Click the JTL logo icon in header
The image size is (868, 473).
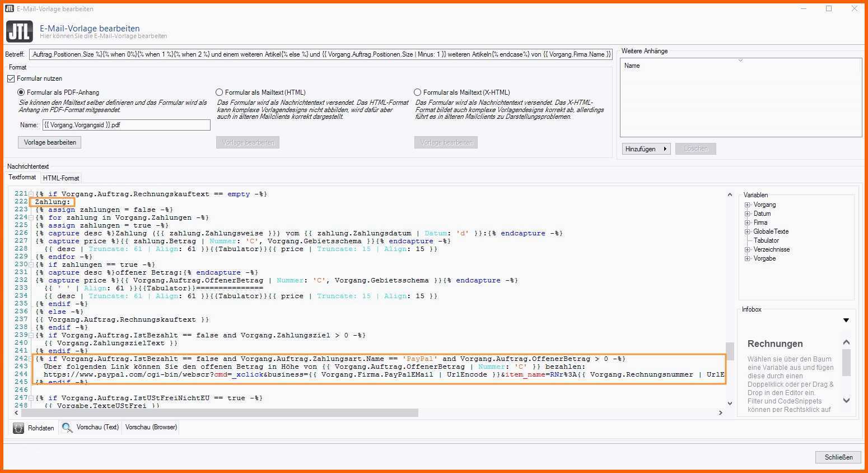(x=20, y=31)
